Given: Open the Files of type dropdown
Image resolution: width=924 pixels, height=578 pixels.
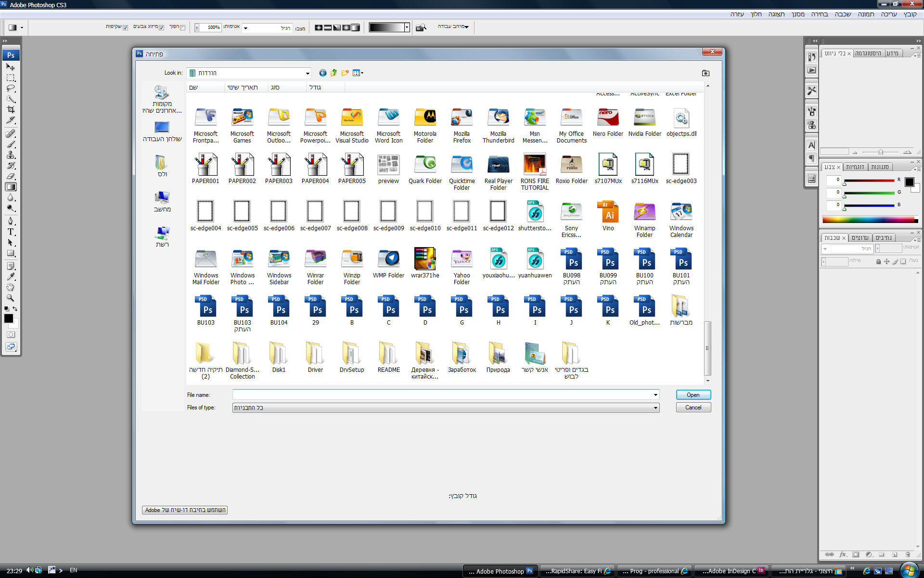Looking at the screenshot, I should [655, 407].
